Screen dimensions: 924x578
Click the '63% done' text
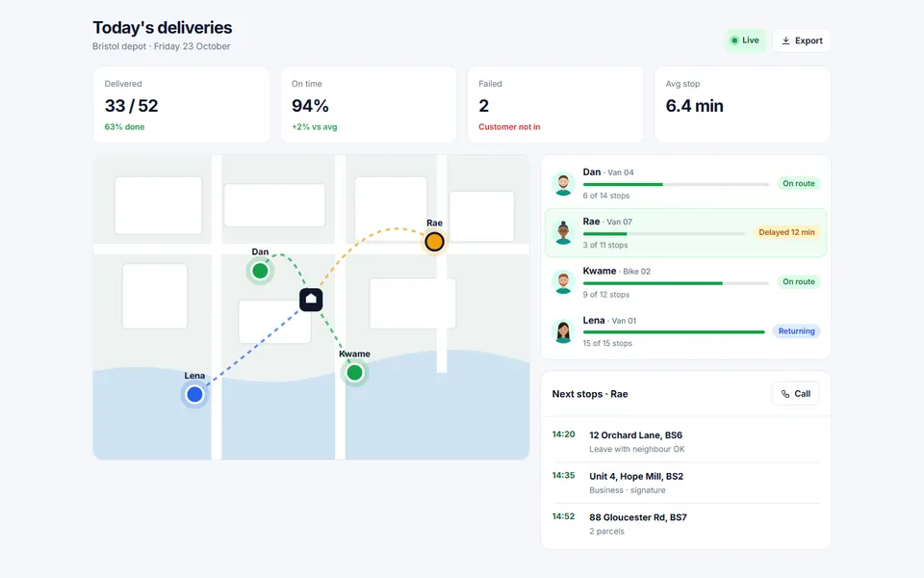click(x=124, y=127)
